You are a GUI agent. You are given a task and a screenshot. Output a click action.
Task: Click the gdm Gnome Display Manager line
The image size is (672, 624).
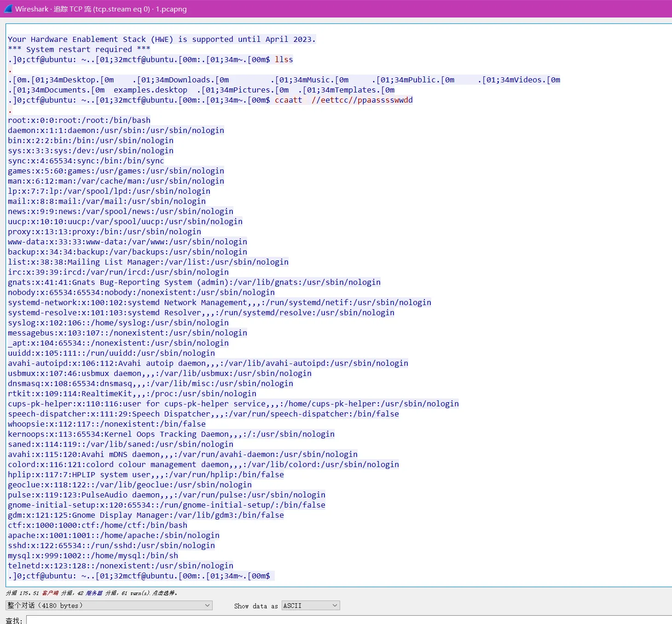point(145,515)
